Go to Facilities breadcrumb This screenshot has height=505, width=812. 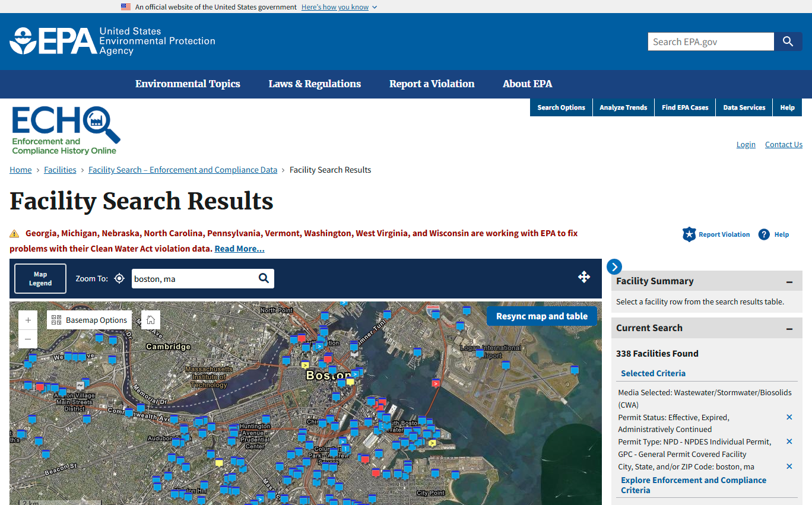(60, 170)
